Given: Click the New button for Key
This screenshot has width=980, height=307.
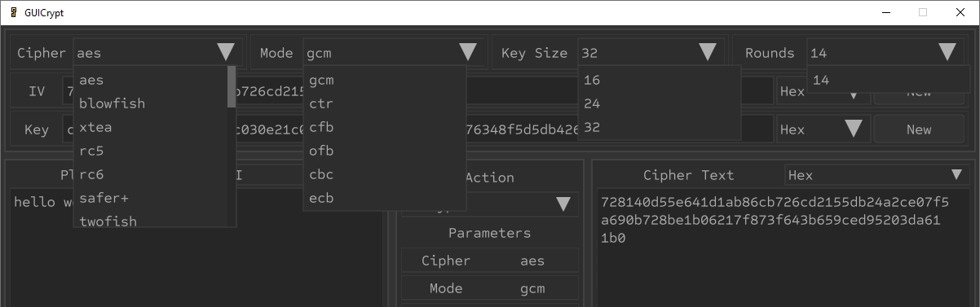Looking at the screenshot, I should click(x=919, y=129).
